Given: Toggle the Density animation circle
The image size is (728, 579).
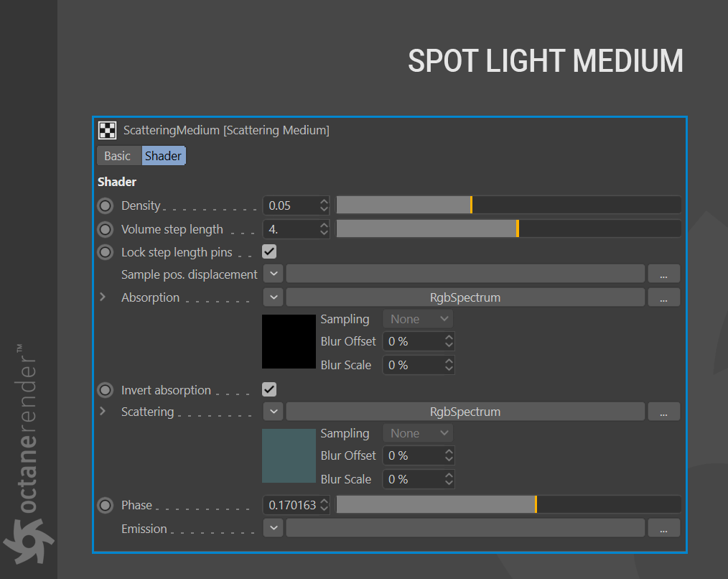Looking at the screenshot, I should point(106,206).
